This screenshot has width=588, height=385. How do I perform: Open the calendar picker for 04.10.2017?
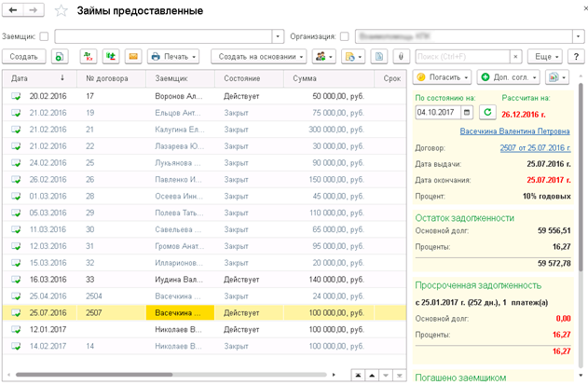click(x=467, y=112)
